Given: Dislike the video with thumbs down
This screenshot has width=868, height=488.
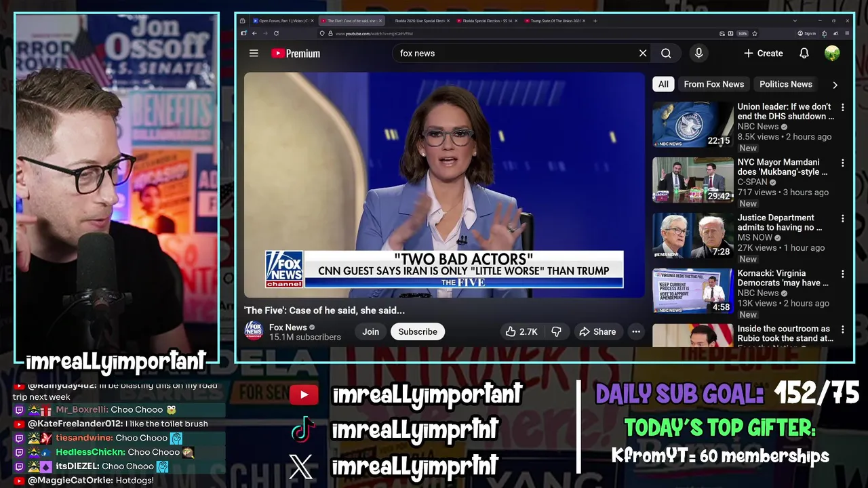Looking at the screenshot, I should pos(556,331).
